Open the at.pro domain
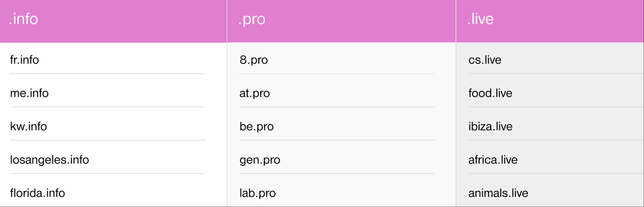The width and height of the screenshot is (644, 207). [x=255, y=93]
